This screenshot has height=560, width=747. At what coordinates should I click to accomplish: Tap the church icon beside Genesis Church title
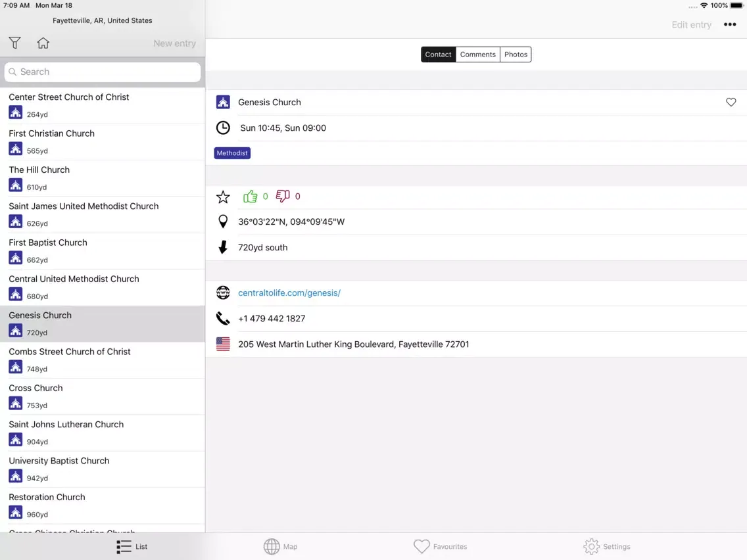click(223, 102)
